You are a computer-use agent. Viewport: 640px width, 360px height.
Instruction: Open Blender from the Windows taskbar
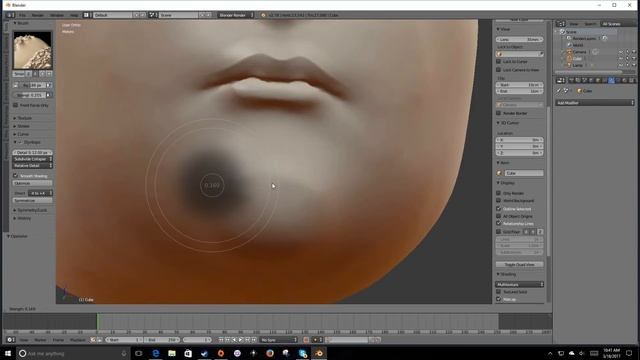[319, 353]
